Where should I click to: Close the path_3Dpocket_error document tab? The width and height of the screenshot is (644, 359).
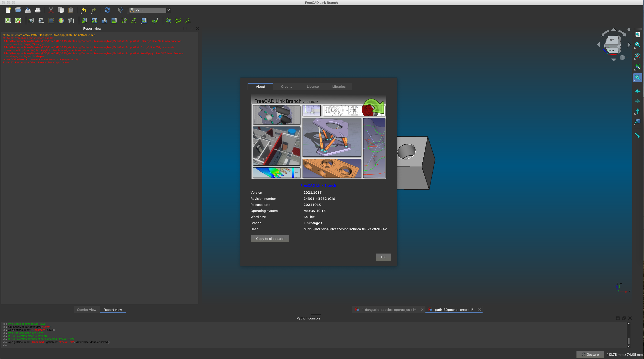tap(480, 310)
